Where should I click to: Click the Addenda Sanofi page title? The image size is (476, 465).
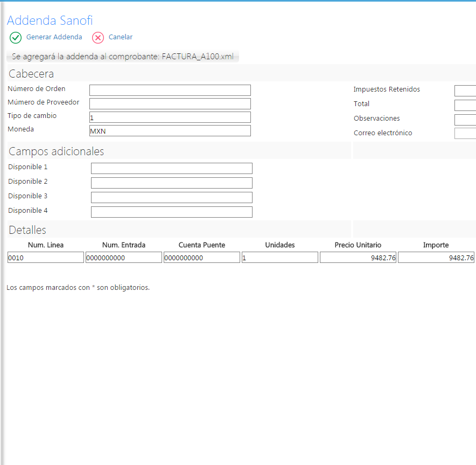coord(50,20)
